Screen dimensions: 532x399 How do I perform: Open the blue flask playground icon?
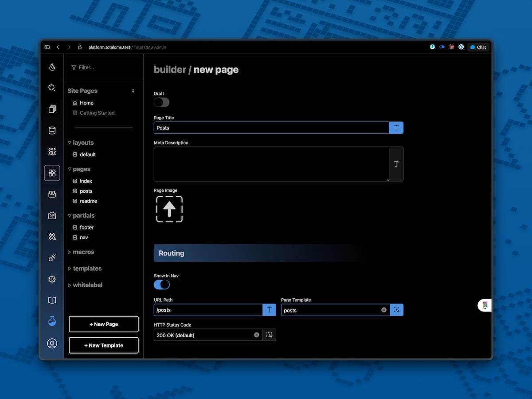(52, 321)
